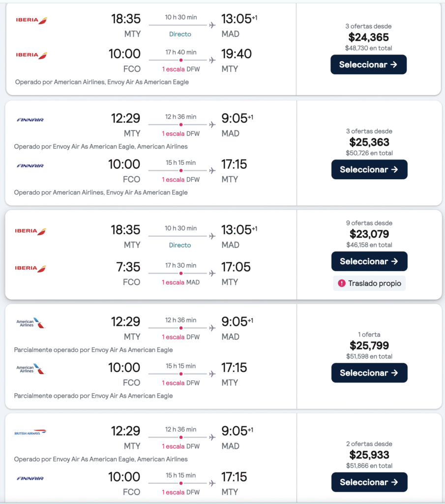Click the '2 ofertas desde' text

pos(369,444)
